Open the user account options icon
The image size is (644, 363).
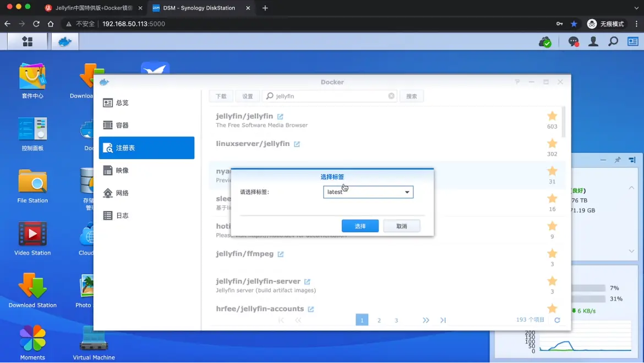click(593, 41)
